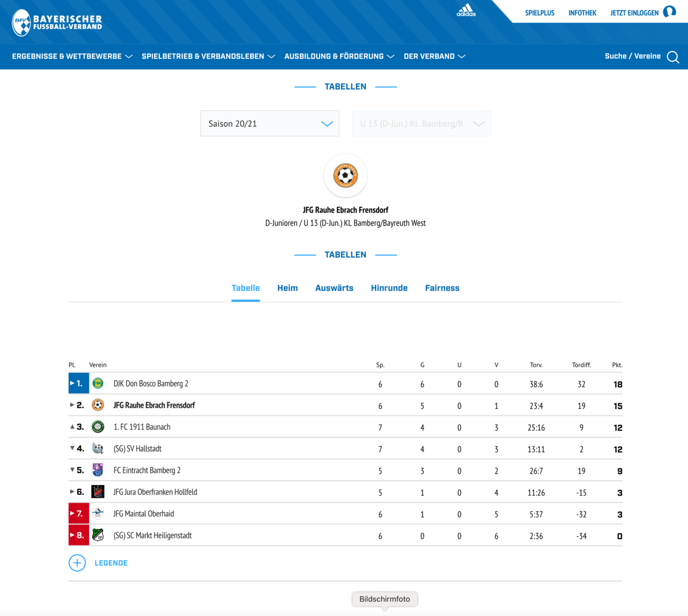Open the U 13 (D-Jun.) KL Bamberg/B league dropdown
Screen dimensions: 688x616
click(x=421, y=123)
